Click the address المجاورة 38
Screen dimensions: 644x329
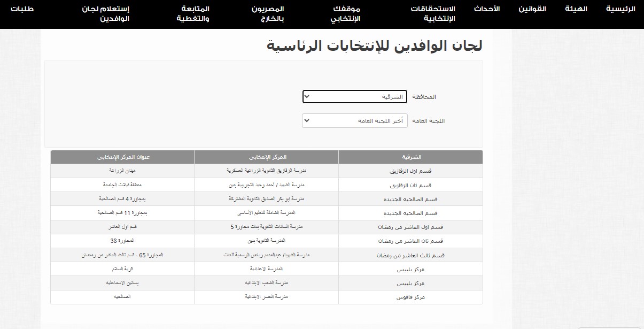pos(122,240)
